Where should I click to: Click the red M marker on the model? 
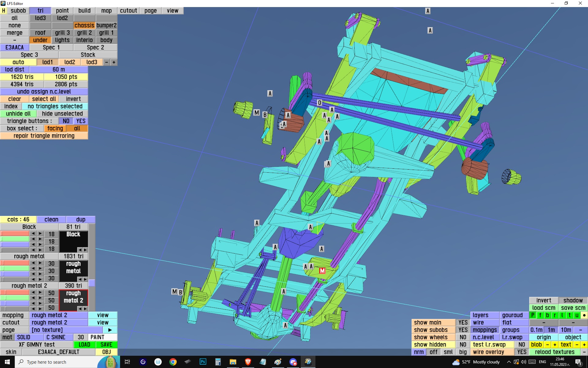click(322, 271)
